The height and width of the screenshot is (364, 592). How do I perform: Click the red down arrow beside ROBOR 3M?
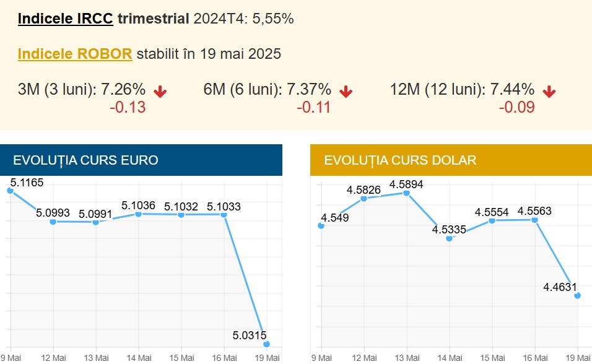(x=160, y=92)
